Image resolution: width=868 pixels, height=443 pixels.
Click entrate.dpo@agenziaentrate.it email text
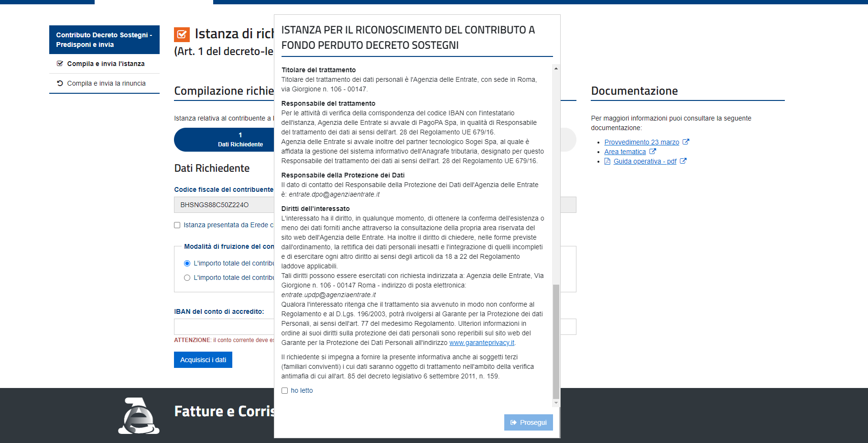coord(334,194)
